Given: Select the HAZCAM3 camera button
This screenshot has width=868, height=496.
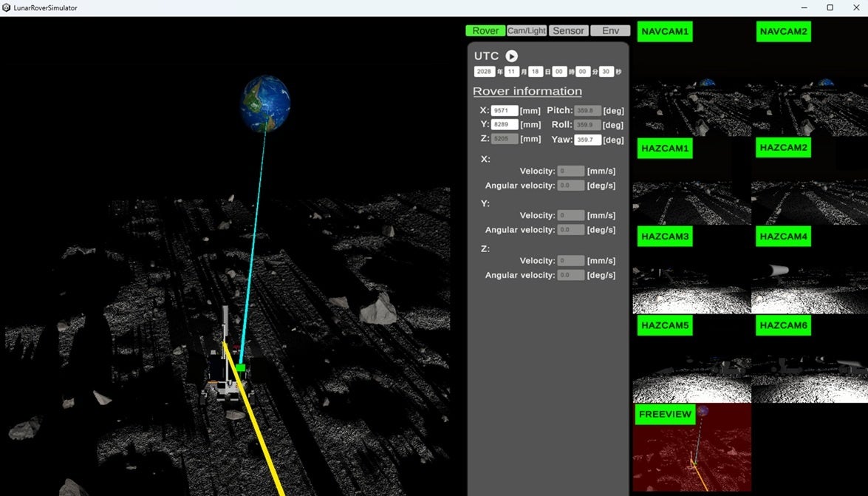Looking at the screenshot, I should 665,237.
